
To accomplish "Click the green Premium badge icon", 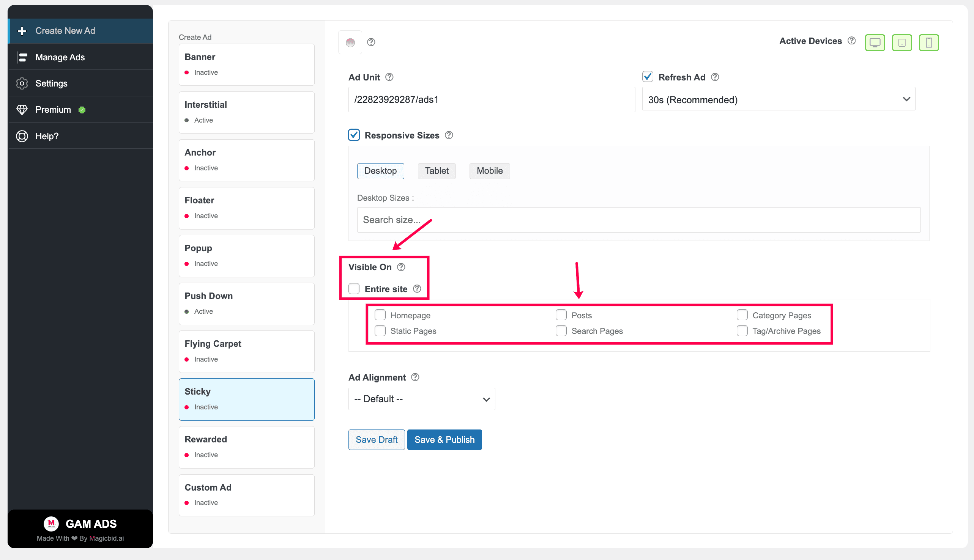I will [x=82, y=110].
